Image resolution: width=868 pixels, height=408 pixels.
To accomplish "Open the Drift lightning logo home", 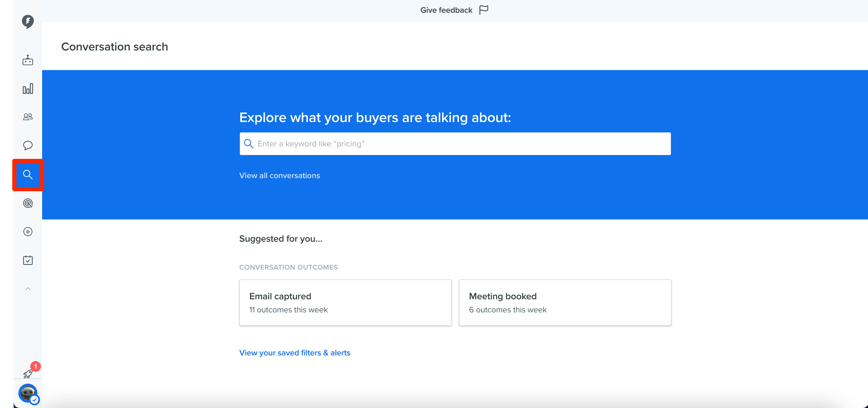I will click(28, 22).
